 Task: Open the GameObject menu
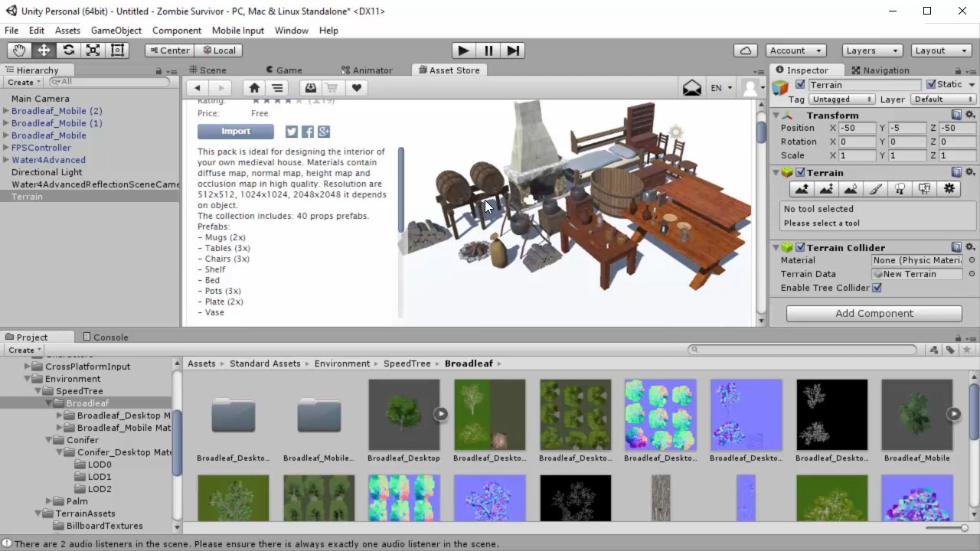click(x=116, y=31)
